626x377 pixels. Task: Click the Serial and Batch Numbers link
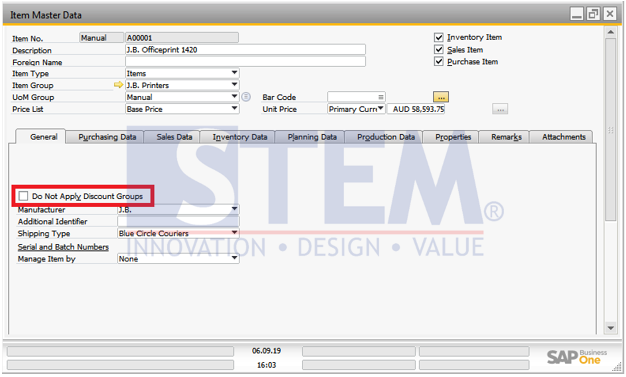[x=63, y=247]
